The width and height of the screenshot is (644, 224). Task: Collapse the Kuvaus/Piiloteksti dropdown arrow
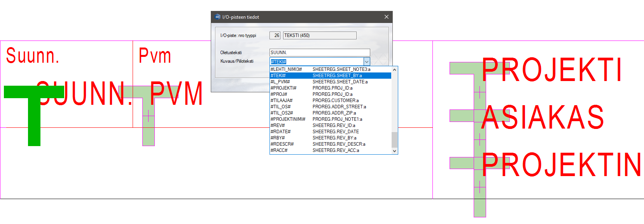366,62
